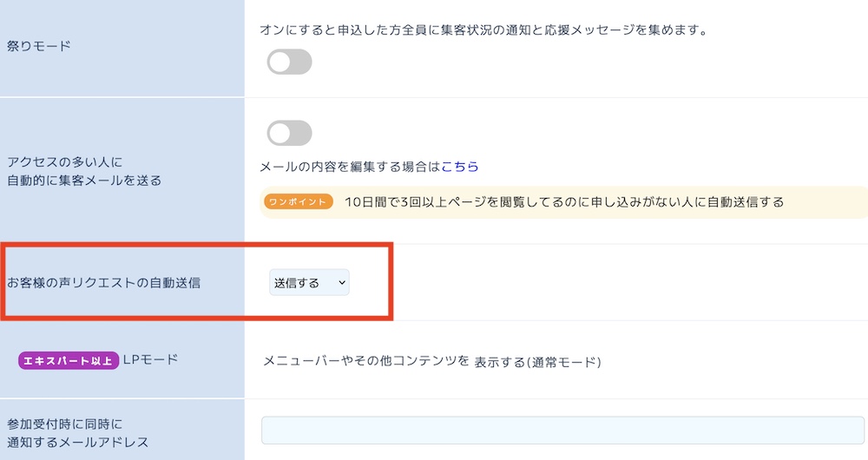Click the 参加受付時に同時に通知するメールアドレス label
Image resolution: width=868 pixels, height=460 pixels.
click(77, 433)
